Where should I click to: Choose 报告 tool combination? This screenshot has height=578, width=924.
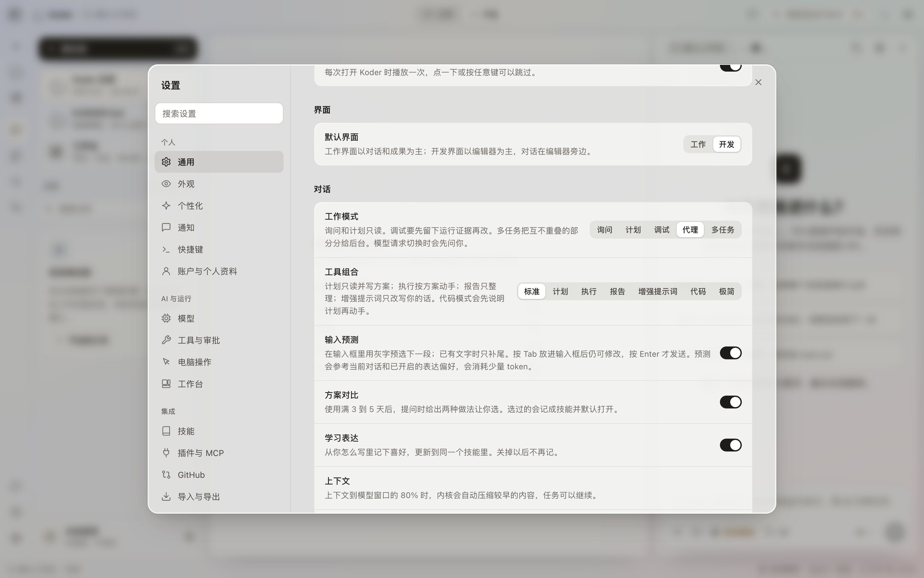pos(617,291)
